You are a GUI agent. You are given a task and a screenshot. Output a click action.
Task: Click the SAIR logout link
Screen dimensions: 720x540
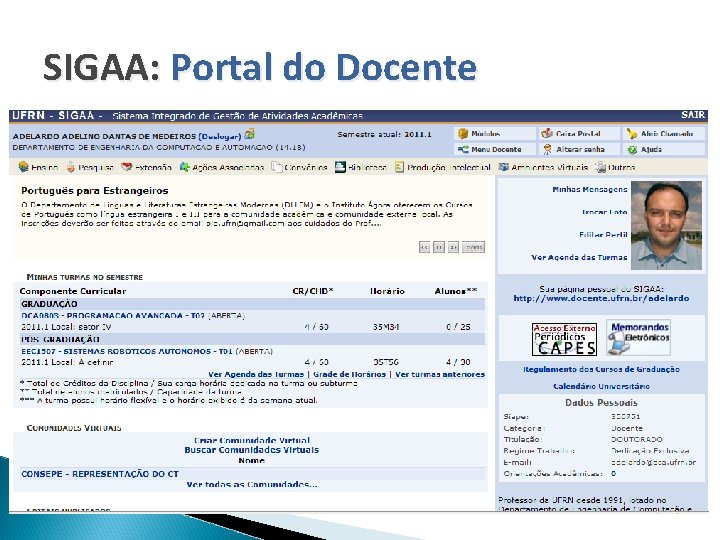pyautogui.click(x=693, y=115)
